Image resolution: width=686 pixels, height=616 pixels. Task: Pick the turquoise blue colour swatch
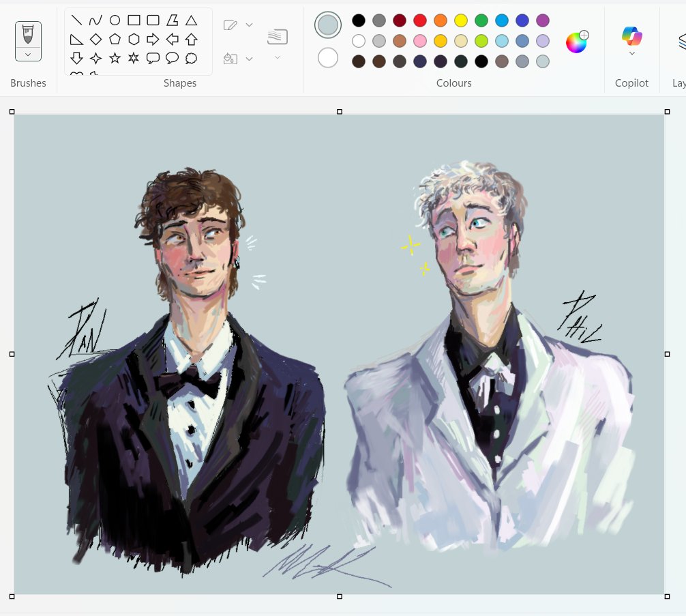point(502,20)
